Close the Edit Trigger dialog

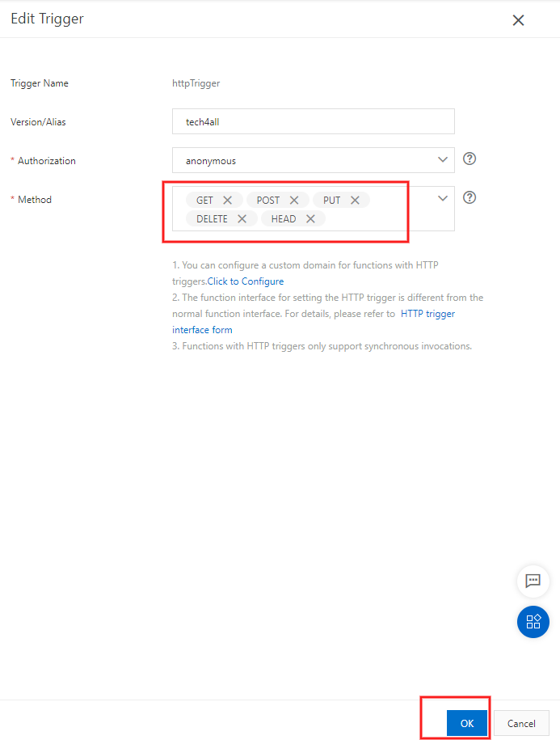518,20
